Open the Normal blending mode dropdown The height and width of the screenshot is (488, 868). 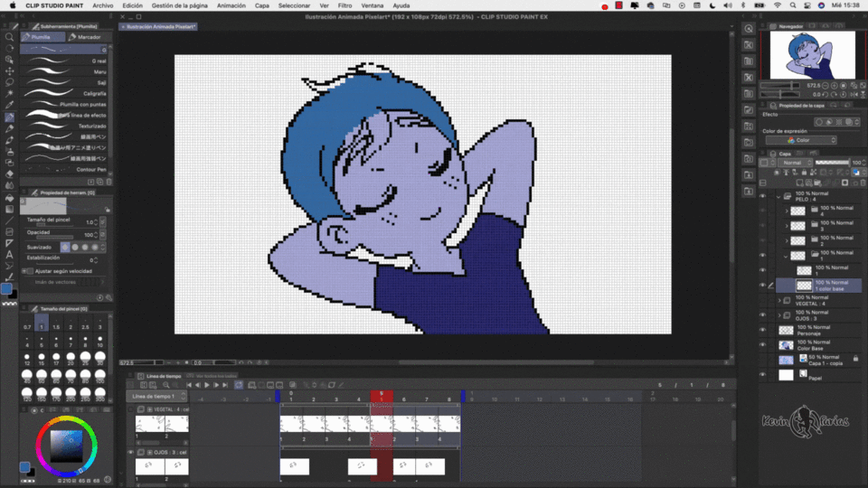tap(795, 163)
